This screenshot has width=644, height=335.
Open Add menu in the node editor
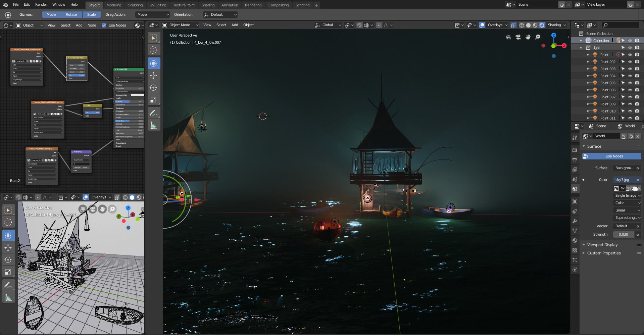tap(79, 25)
